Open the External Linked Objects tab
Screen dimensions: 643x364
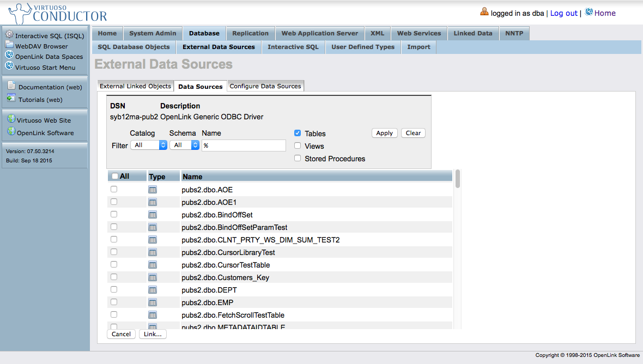pyautogui.click(x=135, y=86)
